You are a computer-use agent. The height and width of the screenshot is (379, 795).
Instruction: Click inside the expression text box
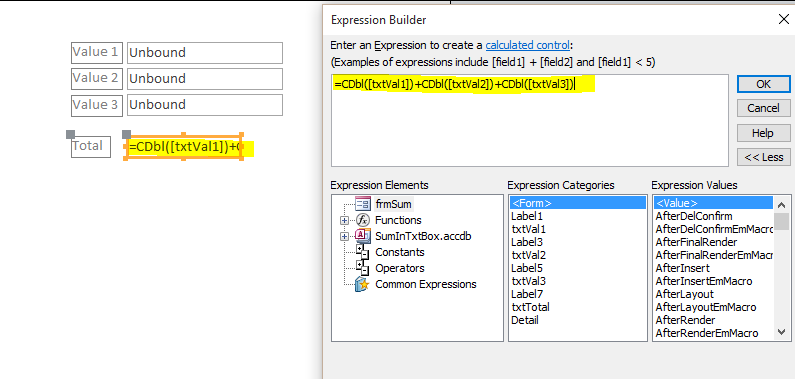530,121
